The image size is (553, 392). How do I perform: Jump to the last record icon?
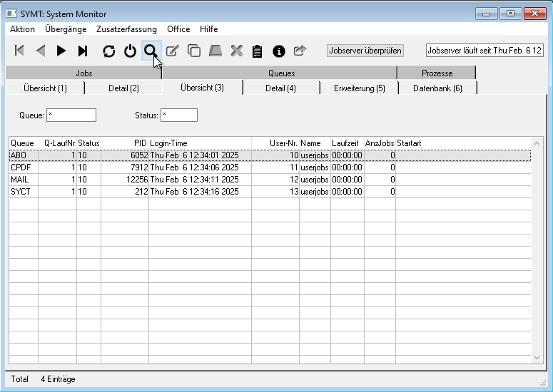point(83,51)
